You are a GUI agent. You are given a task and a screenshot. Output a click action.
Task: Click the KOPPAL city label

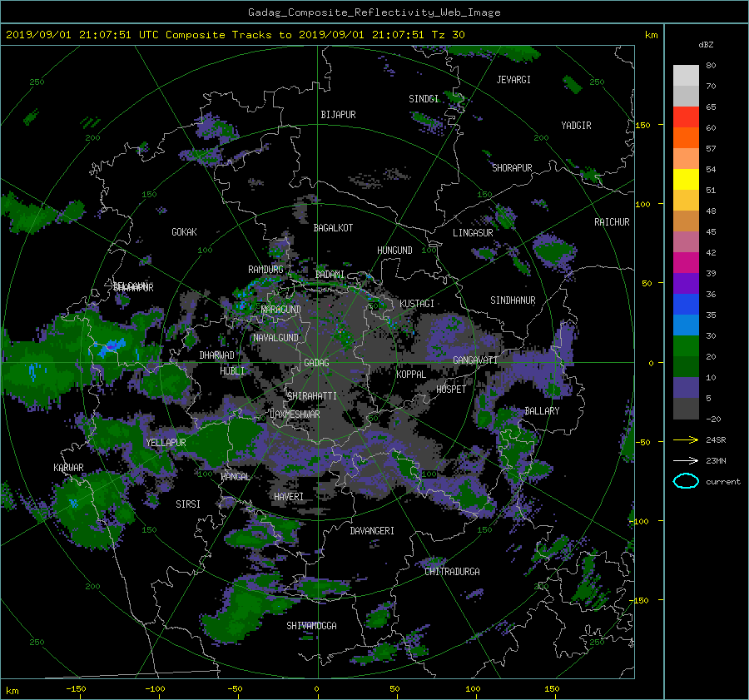point(411,375)
